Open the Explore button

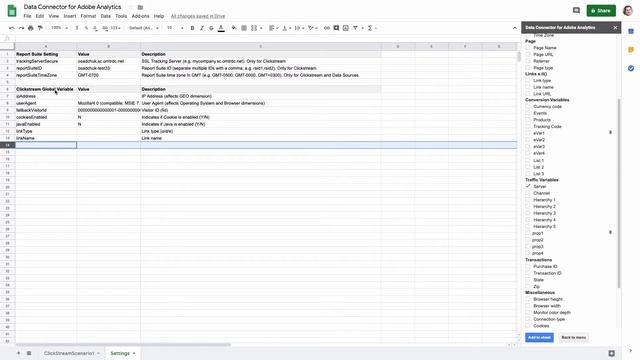coord(611,353)
